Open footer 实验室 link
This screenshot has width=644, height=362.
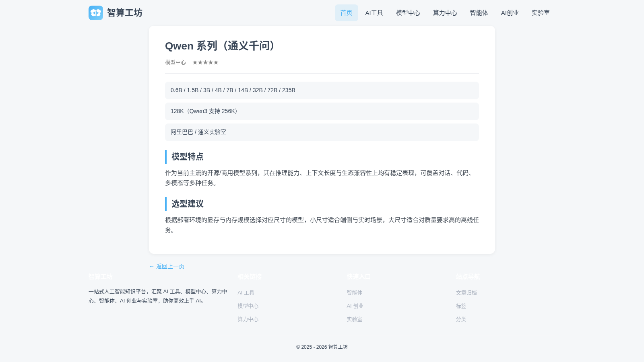pos(355,319)
